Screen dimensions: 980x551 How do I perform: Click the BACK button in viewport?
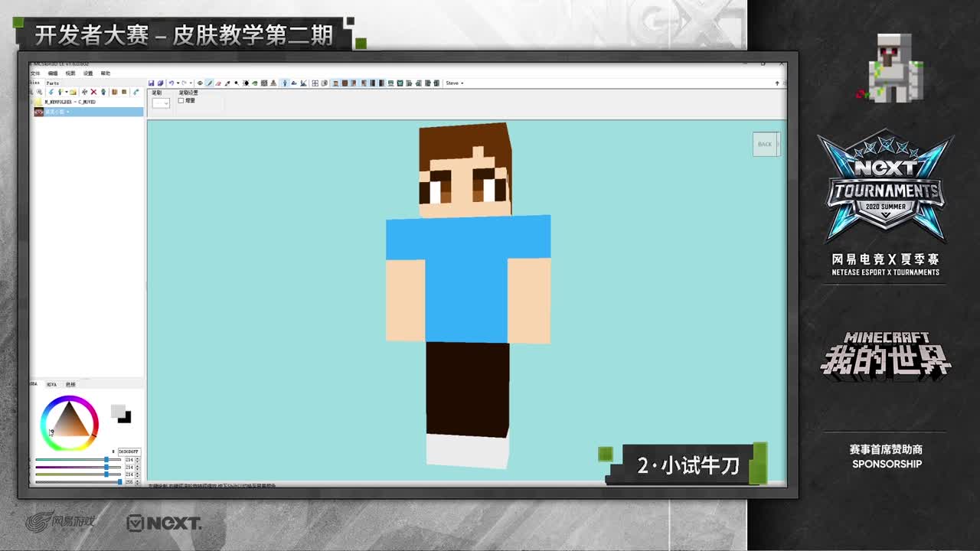(766, 144)
